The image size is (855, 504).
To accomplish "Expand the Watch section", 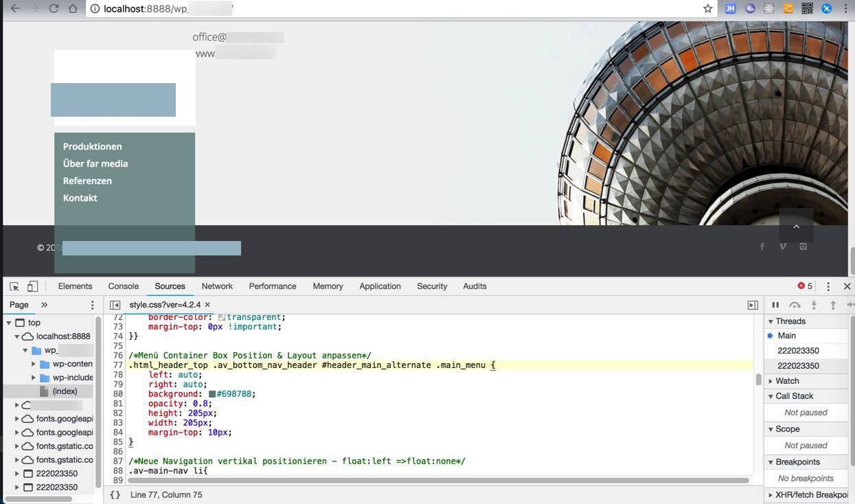I will (771, 381).
